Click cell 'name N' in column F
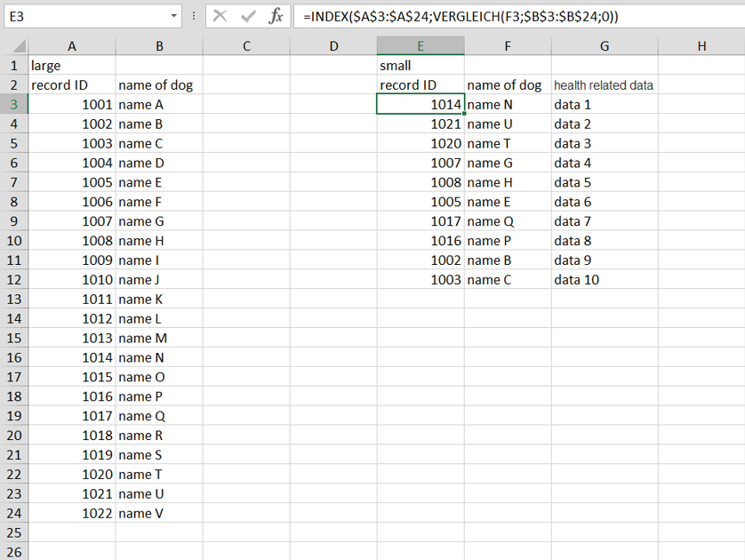 508,105
